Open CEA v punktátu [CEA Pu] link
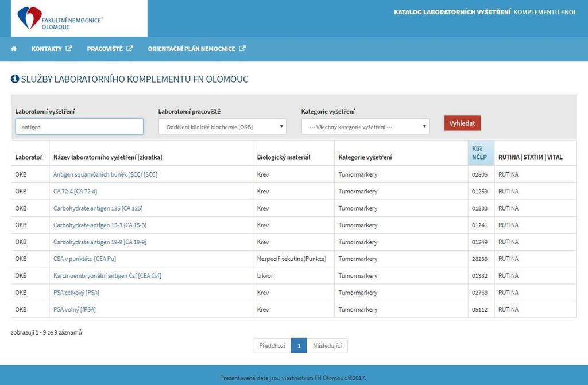This screenshot has width=588, height=385. (84, 259)
